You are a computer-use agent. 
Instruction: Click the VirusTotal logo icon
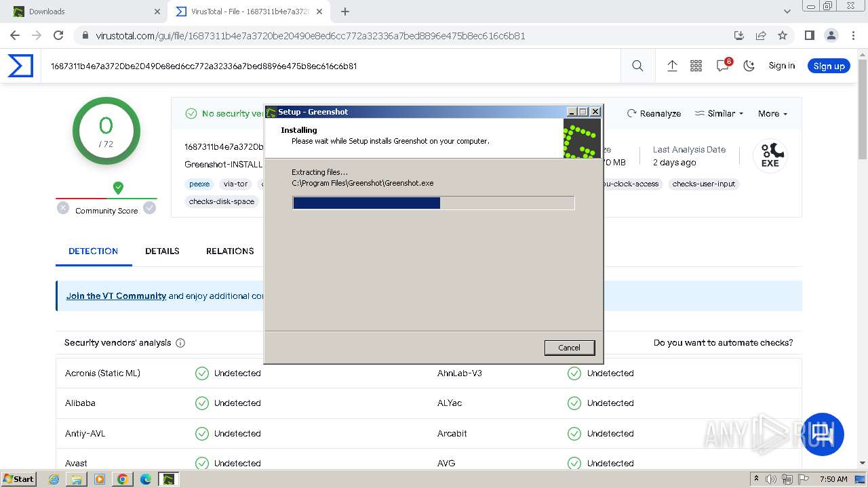pos(20,66)
